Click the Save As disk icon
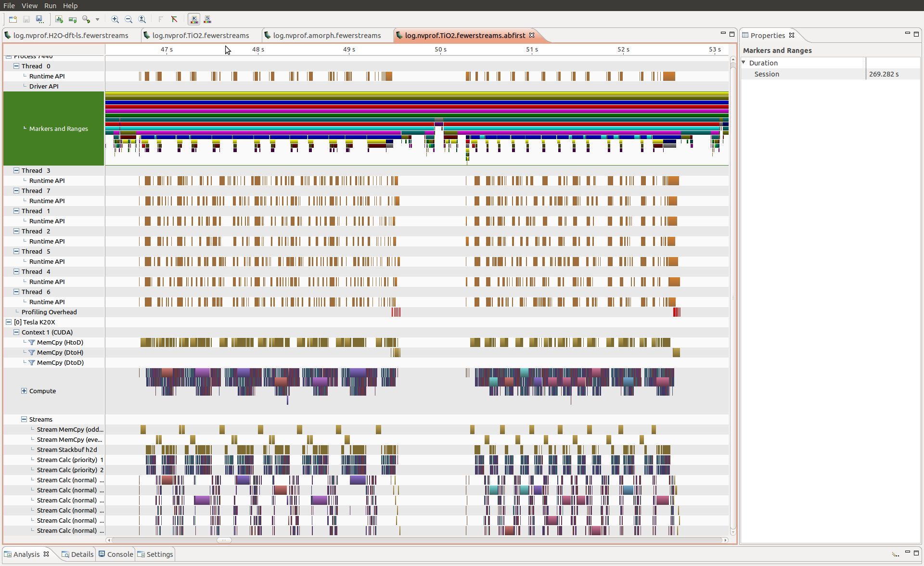The width and height of the screenshot is (924, 566). pyautogui.click(x=40, y=19)
